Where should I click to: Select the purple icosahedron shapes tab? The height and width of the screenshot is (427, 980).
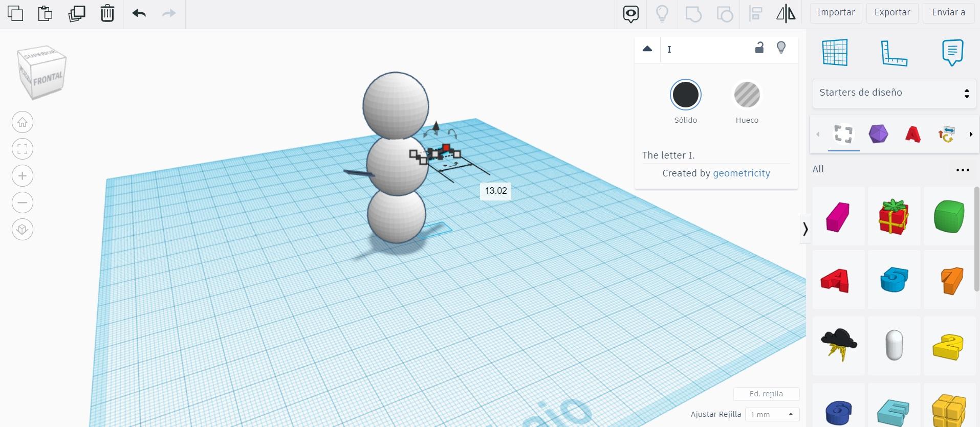coord(878,134)
